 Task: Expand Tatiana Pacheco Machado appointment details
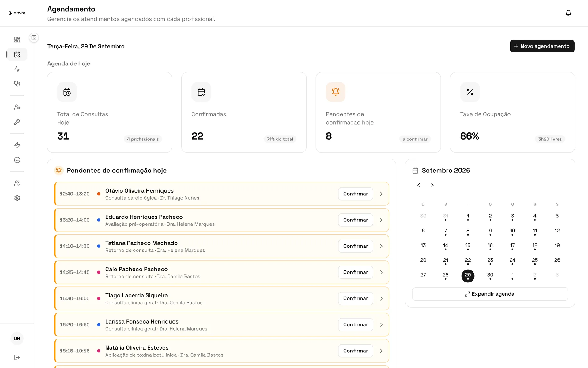381,246
